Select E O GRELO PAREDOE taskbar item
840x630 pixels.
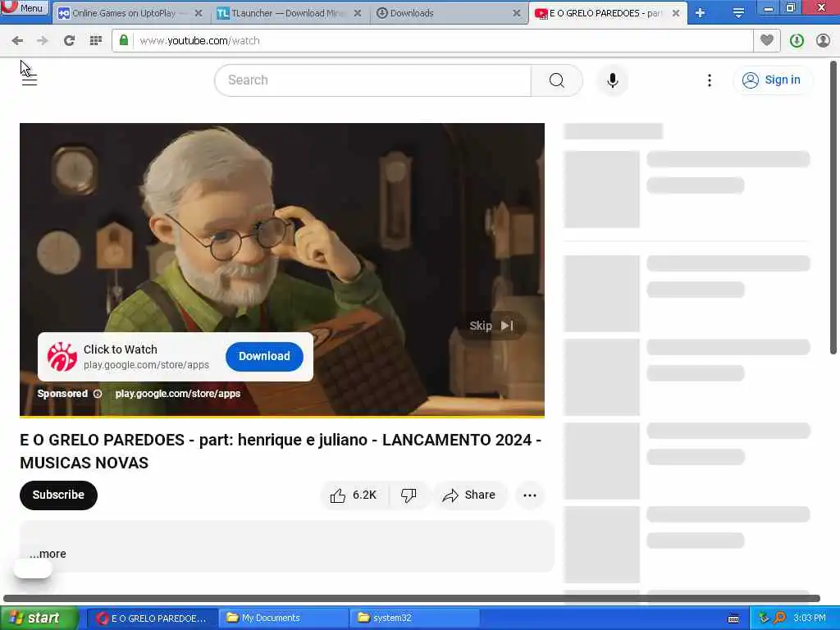tap(153, 619)
